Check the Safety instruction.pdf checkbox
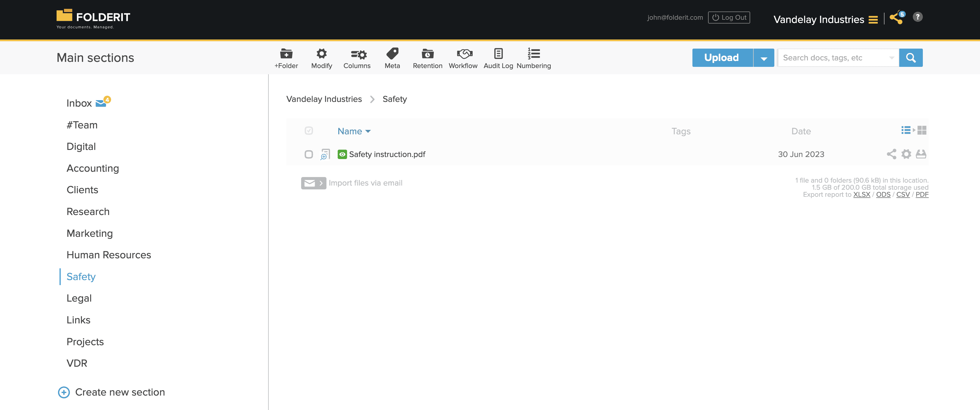 tap(308, 154)
